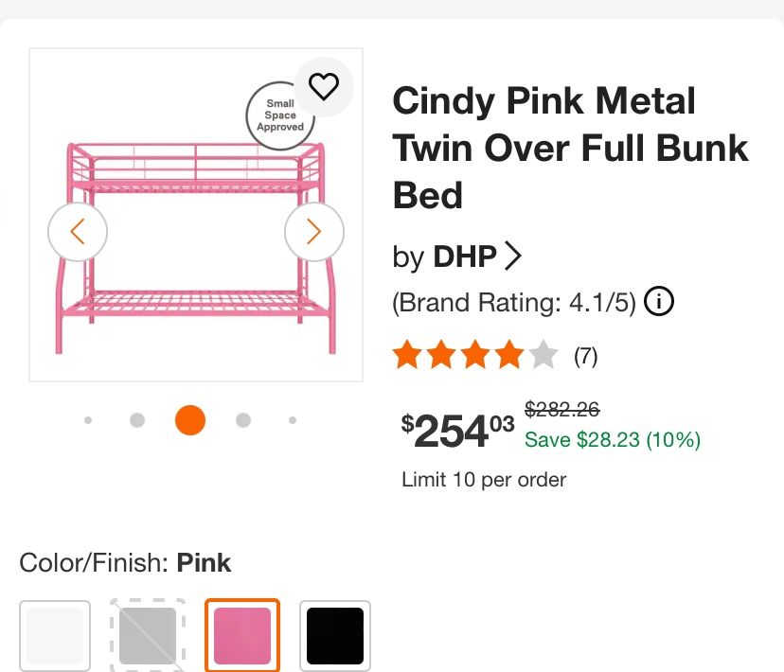784x672 pixels.
Task: Select the active third carousel dot
Action: (x=189, y=419)
